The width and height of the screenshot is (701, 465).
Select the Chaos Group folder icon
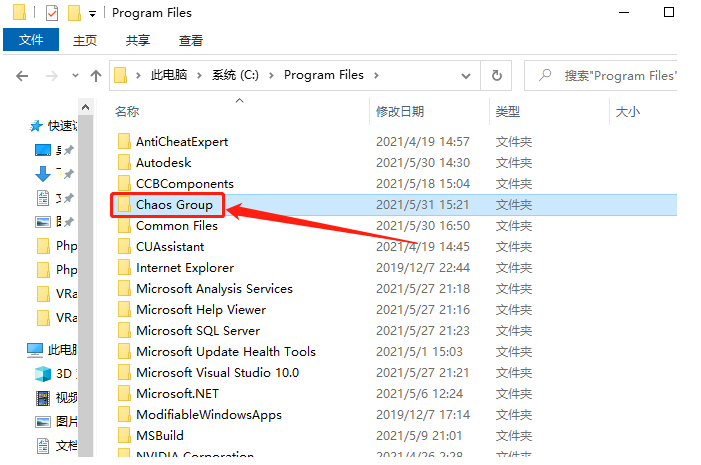coord(124,204)
